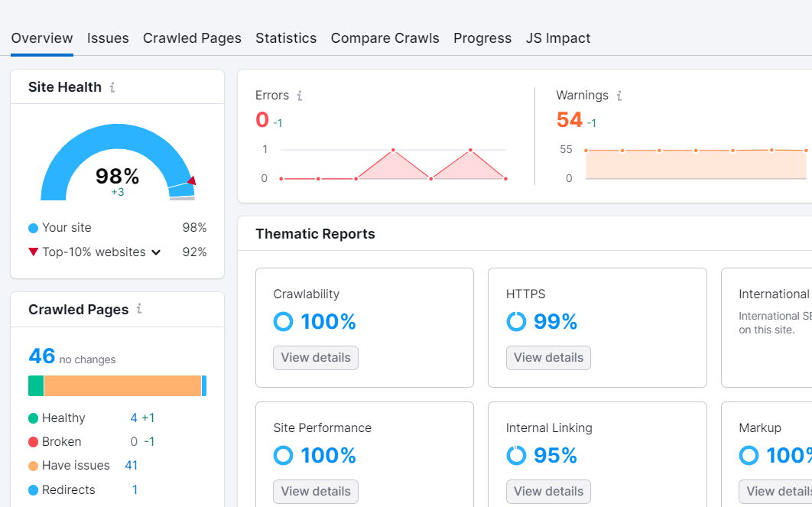Open the JS Impact tab
812x507 pixels.
click(558, 38)
